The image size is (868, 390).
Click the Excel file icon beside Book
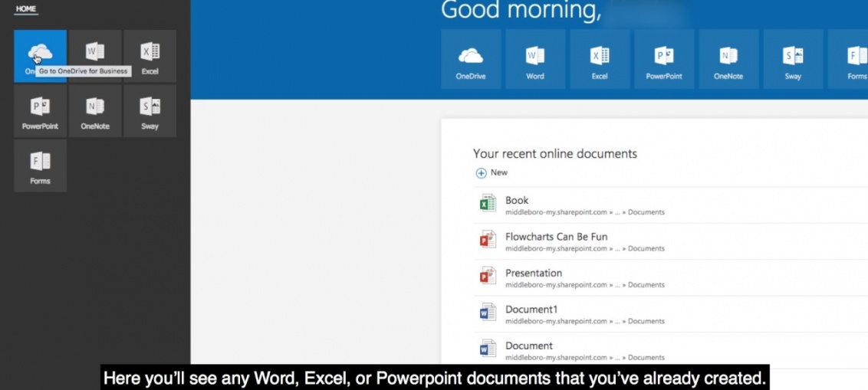(488, 203)
